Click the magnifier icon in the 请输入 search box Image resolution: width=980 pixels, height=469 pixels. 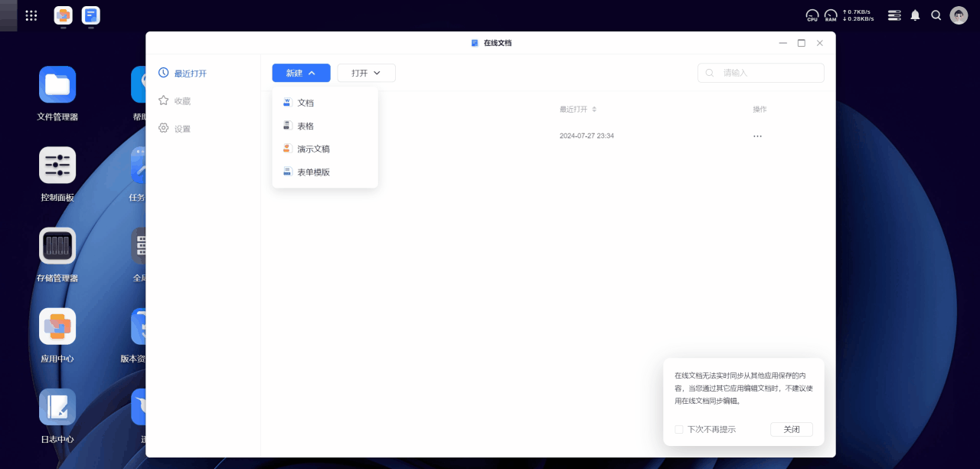[x=710, y=73]
